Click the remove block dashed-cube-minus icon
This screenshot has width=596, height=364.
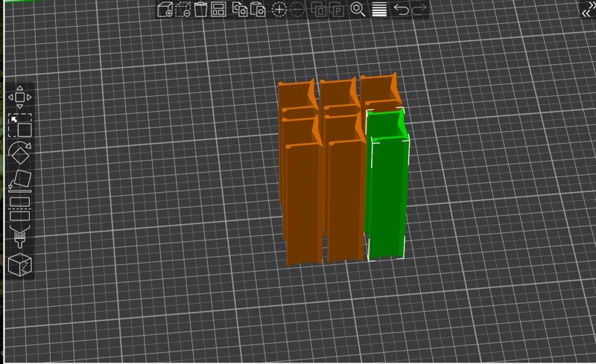(x=183, y=10)
